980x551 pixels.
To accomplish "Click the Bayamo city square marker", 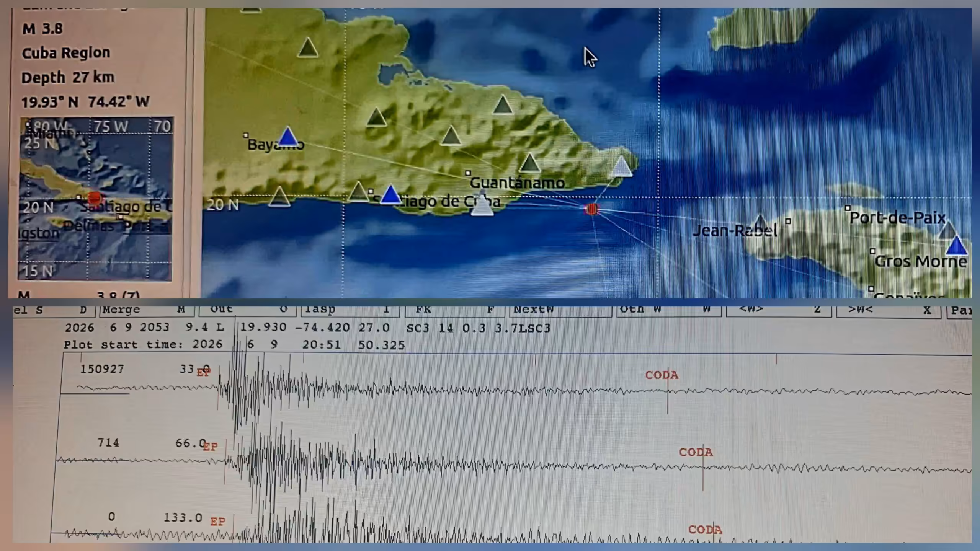I will [x=246, y=135].
